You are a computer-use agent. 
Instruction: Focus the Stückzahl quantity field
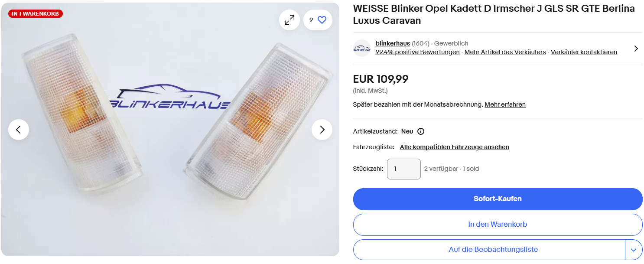404,169
